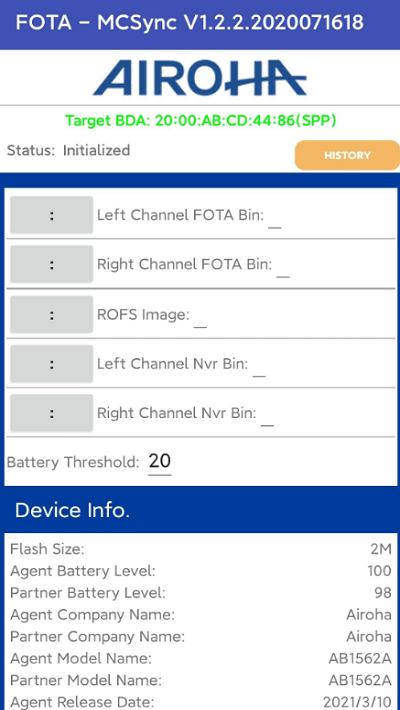Choose file for Left Channel FOTA Bin
Viewport: 400px width, 710px height.
coord(52,215)
